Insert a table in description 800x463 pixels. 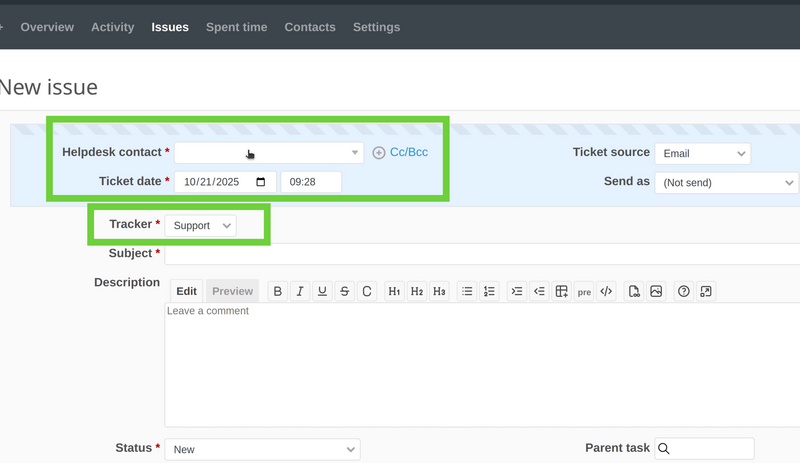coord(562,291)
